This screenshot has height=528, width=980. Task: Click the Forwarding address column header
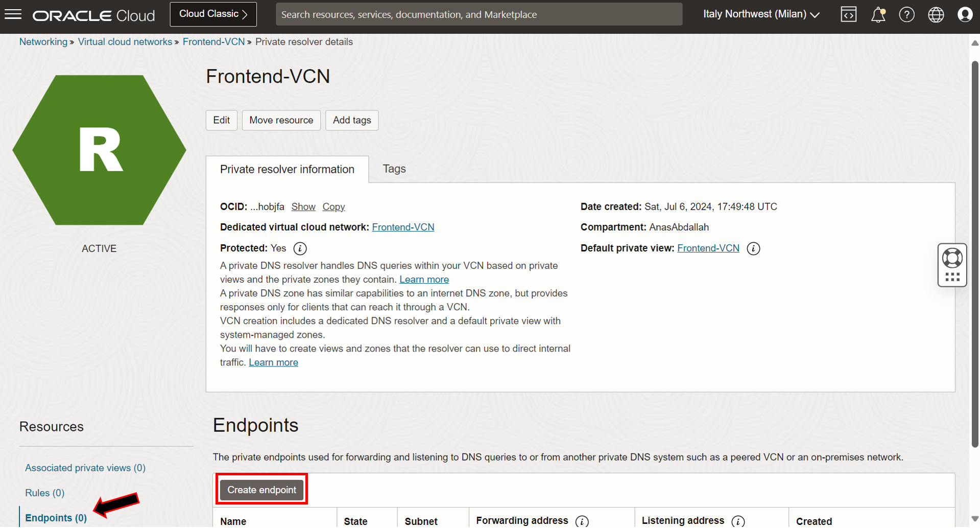(x=522, y=520)
